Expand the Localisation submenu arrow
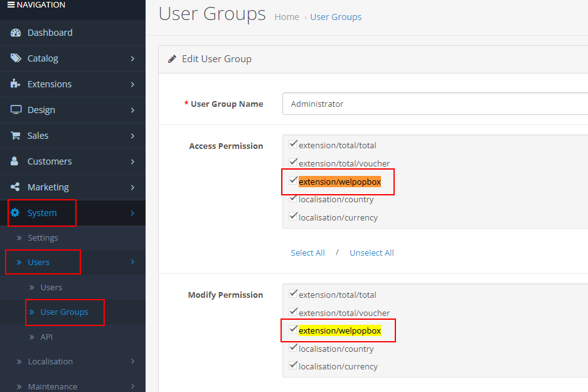 tap(132, 361)
